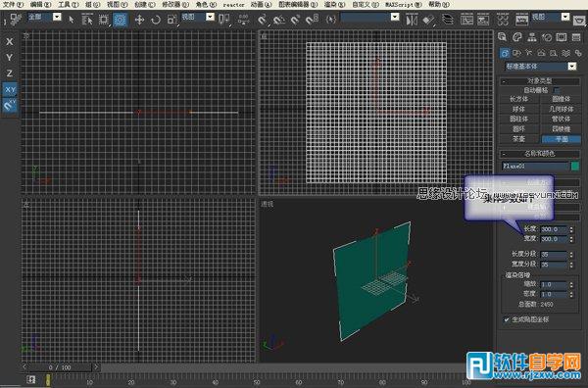
Task: Select the arrow Select Object tool
Action: 72,20
